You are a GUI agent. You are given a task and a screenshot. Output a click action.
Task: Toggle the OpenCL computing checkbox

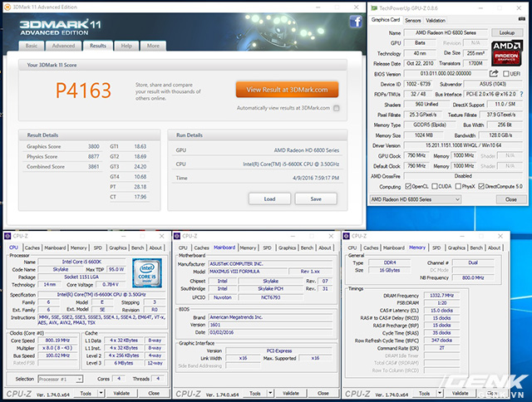pos(408,187)
